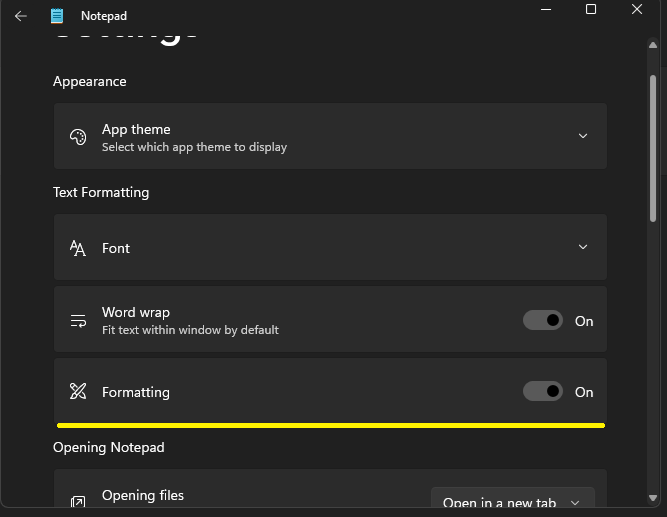Click the Appearance section heading
Viewport: 667px width, 517px height.
(x=90, y=82)
